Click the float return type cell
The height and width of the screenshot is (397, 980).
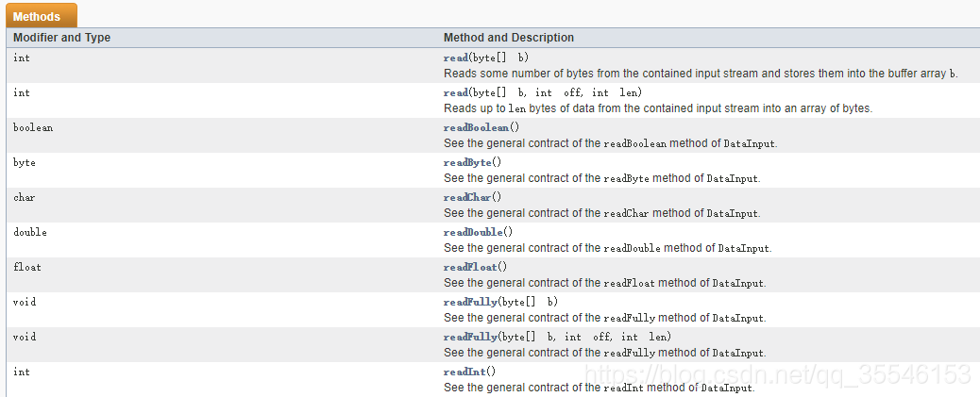27,267
